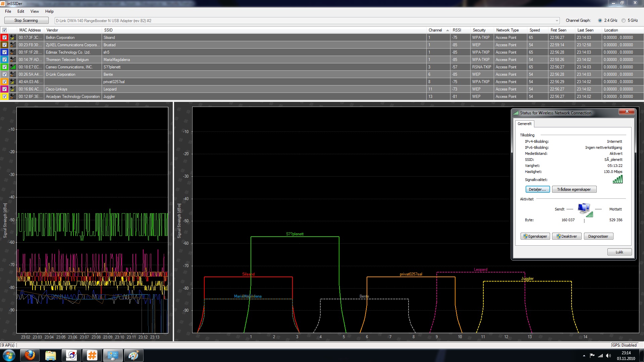The width and height of the screenshot is (644, 362).
Task: Click Lukk to close status dialog
Action: tap(620, 252)
